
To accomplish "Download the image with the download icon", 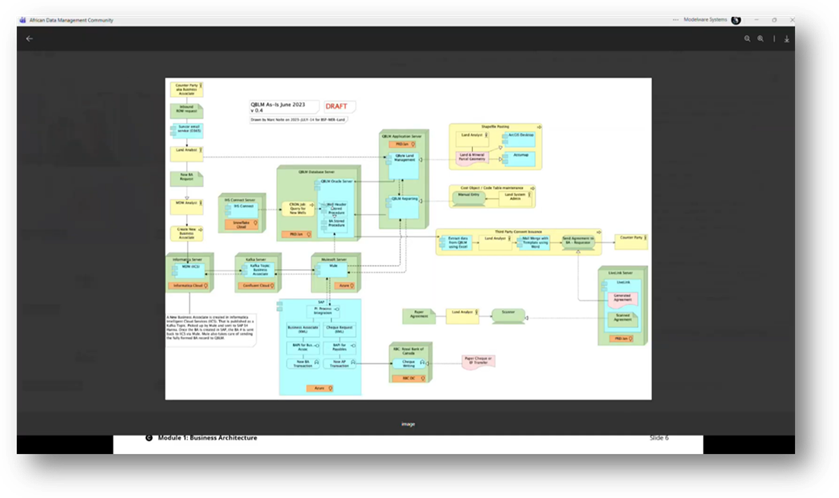I will (787, 39).
